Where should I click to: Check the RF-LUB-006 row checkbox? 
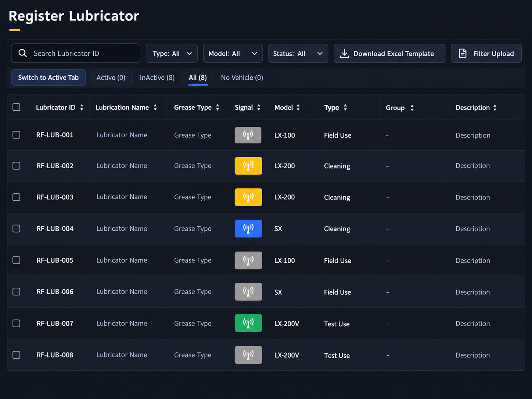click(17, 292)
